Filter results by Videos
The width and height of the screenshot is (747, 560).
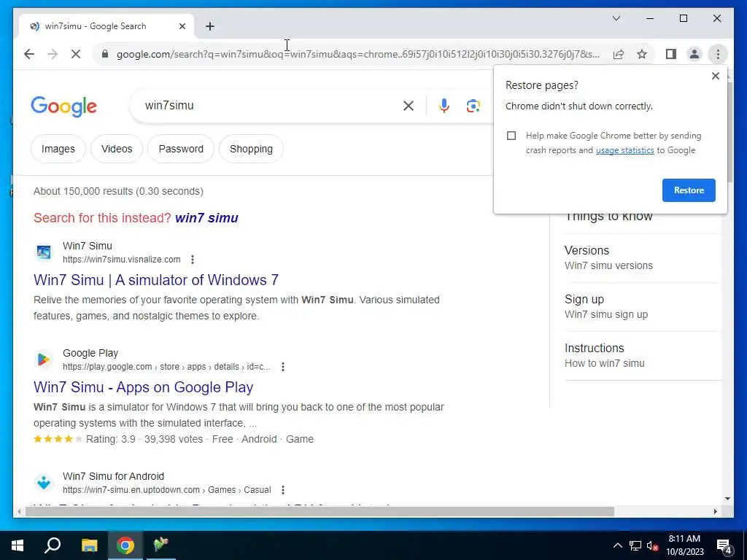117,149
